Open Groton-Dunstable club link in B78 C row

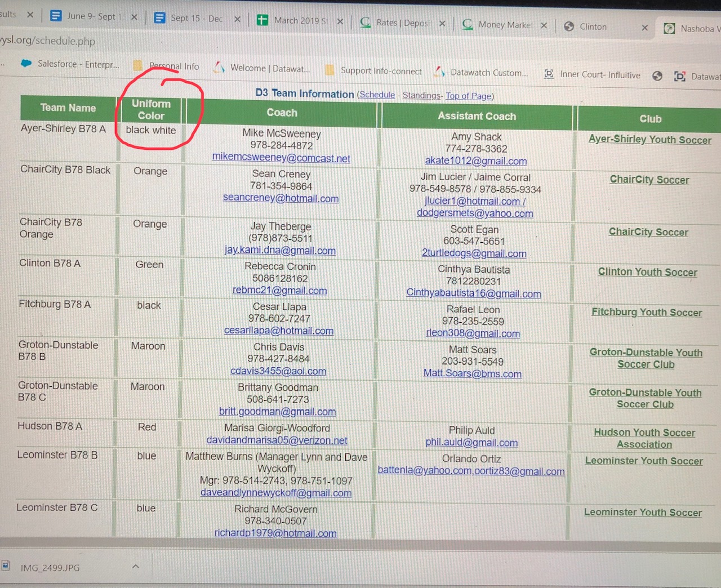click(646, 398)
